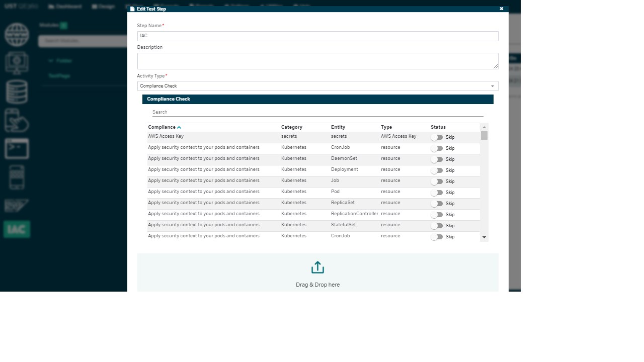Toggle Skip status for DaemonSet row

437,159
